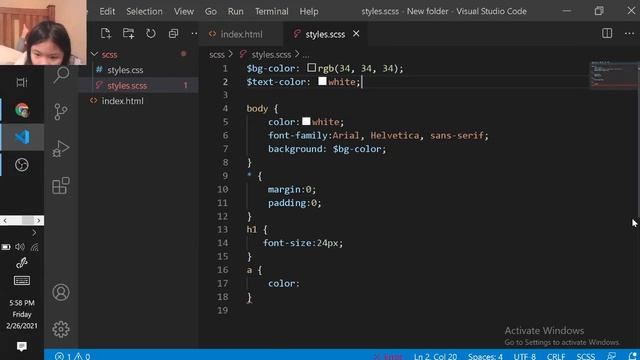Open Task View on the taskbar

pyautogui.click(x=22, y=82)
